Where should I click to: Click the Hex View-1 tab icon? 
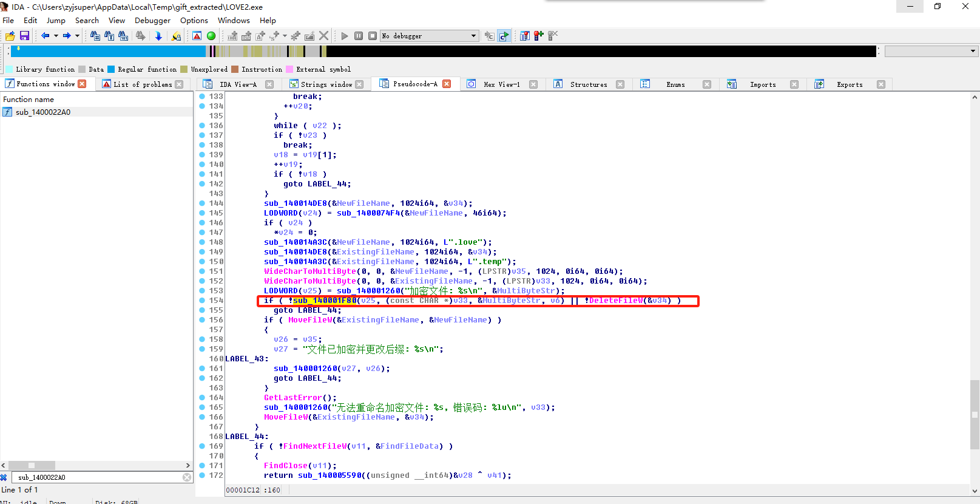pos(471,84)
